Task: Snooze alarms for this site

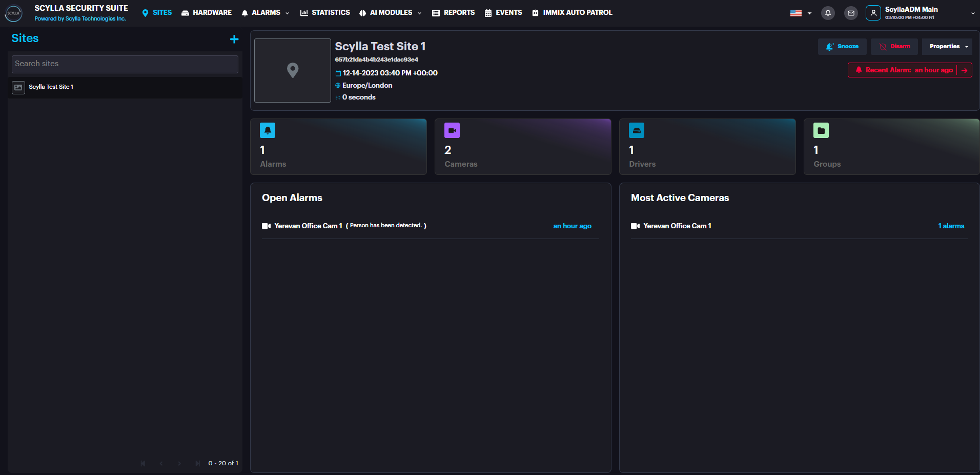Action: pyautogui.click(x=842, y=47)
